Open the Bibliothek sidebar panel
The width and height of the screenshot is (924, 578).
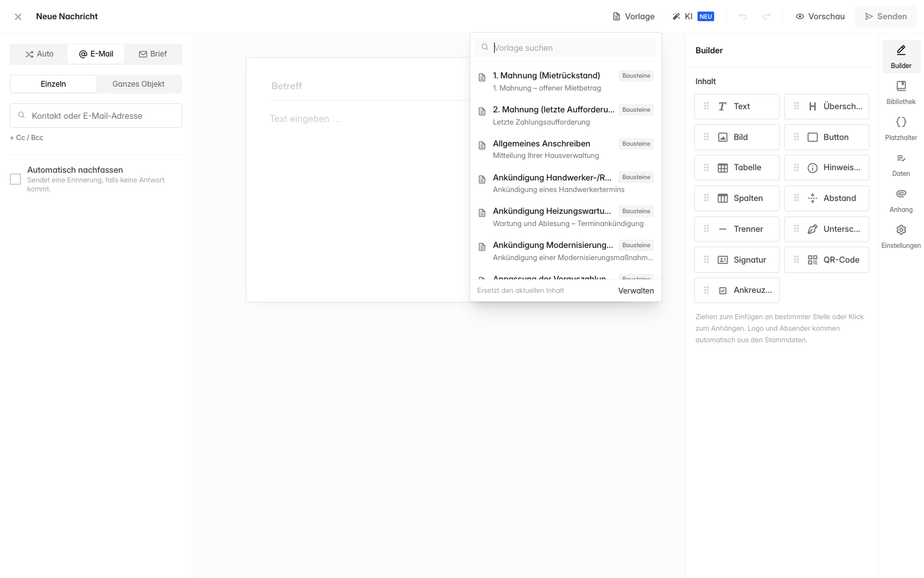pyautogui.click(x=901, y=92)
